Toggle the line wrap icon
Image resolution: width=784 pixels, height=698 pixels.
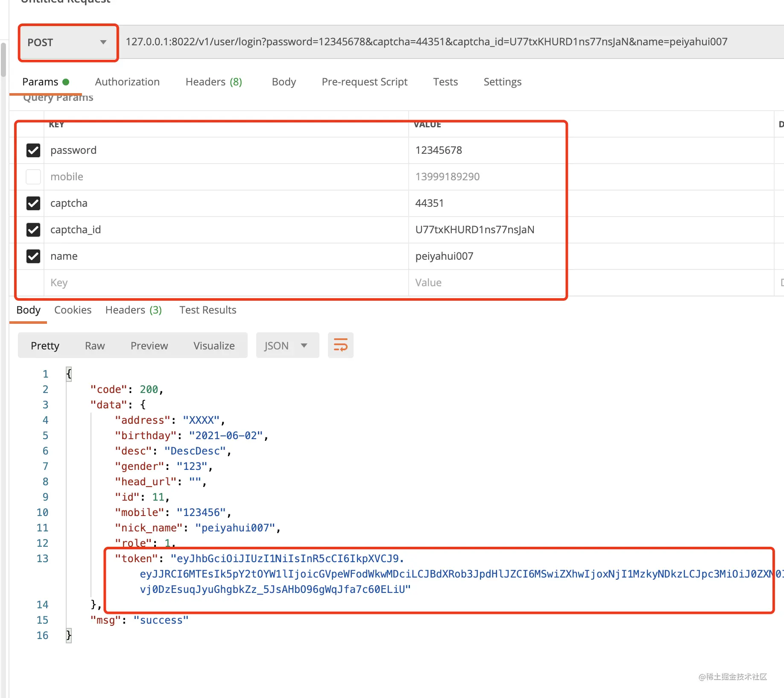point(340,345)
